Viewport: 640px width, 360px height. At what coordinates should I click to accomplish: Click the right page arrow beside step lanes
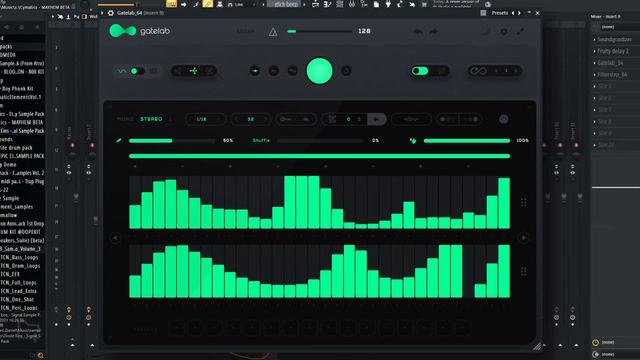click(523, 238)
